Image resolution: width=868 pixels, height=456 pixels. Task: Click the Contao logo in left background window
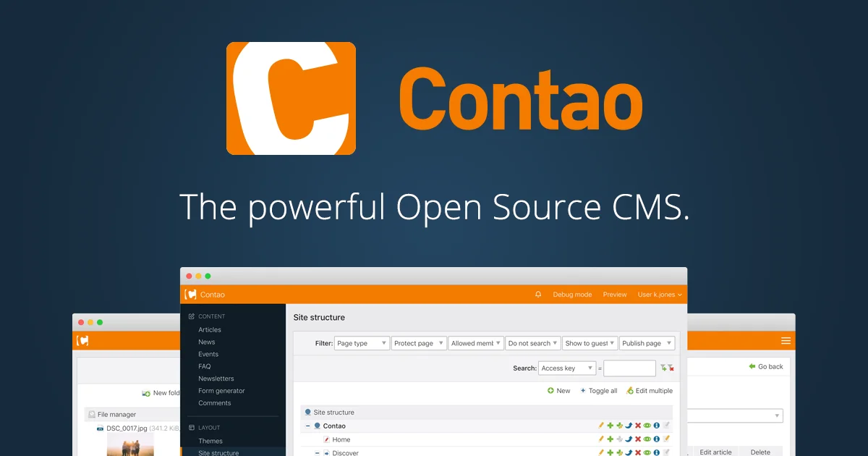pyautogui.click(x=82, y=340)
